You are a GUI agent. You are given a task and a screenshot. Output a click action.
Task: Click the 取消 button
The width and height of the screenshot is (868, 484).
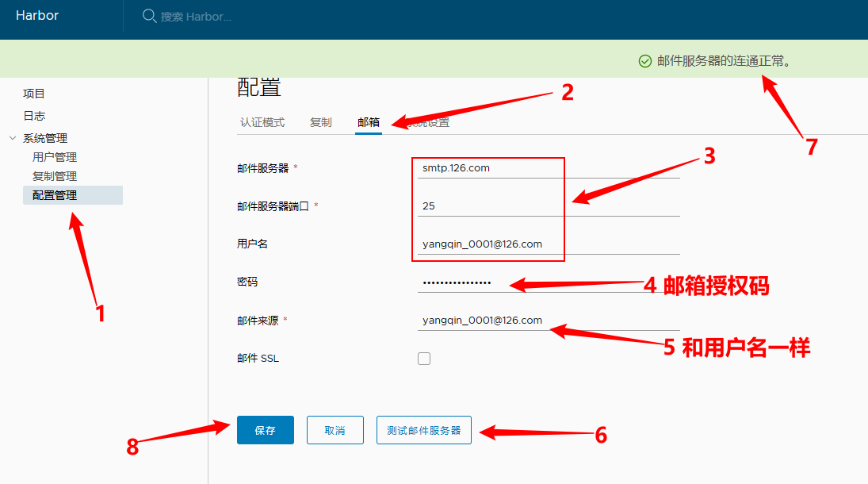tap(335, 430)
